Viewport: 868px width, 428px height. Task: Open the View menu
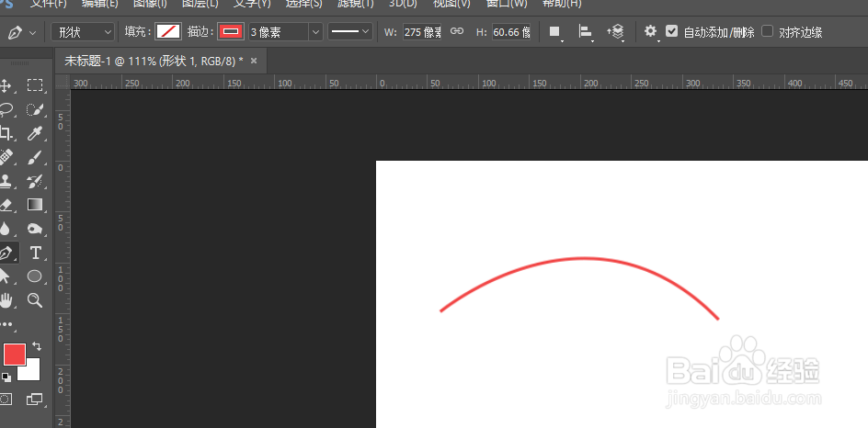click(451, 4)
